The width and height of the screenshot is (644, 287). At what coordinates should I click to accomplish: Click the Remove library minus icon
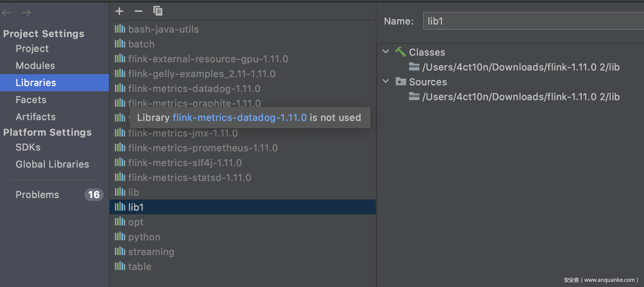click(x=139, y=11)
